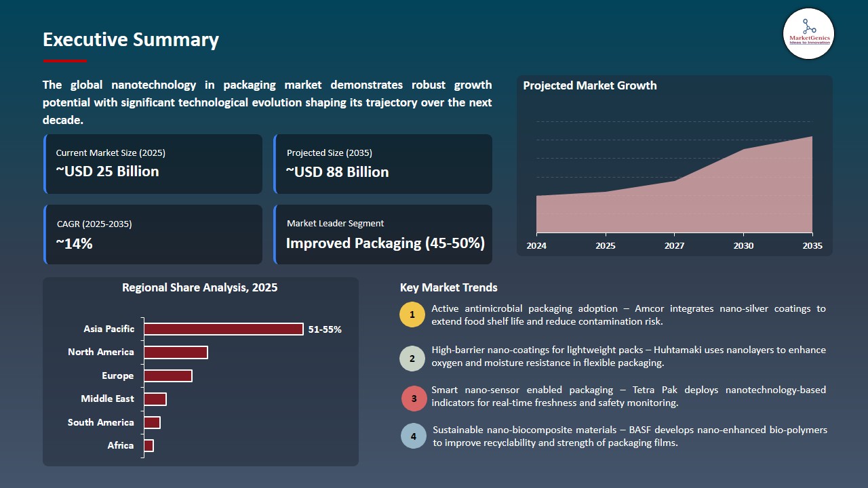Select the yellow number 1 trend marker
Screen dimensions: 868x488
pyautogui.click(x=412, y=314)
